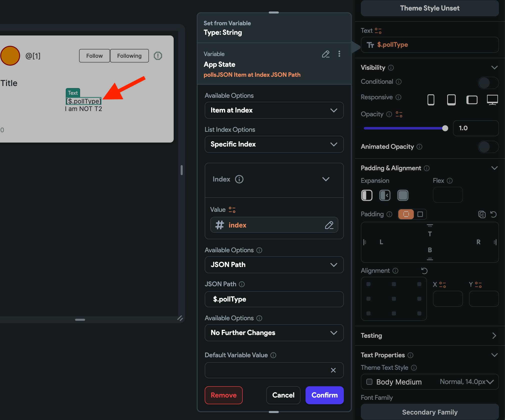
Task: Click the set-from-variable icon next to Opacity
Action: click(399, 114)
